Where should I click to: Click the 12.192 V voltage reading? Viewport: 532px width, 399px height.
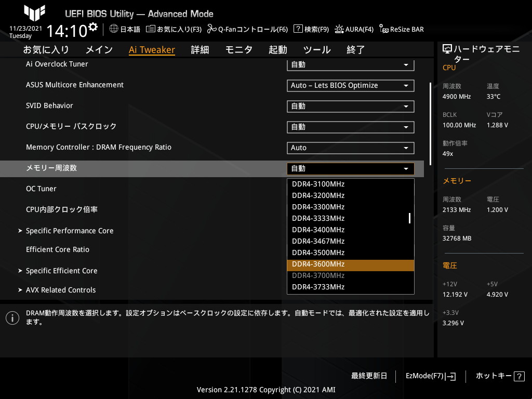point(455,295)
